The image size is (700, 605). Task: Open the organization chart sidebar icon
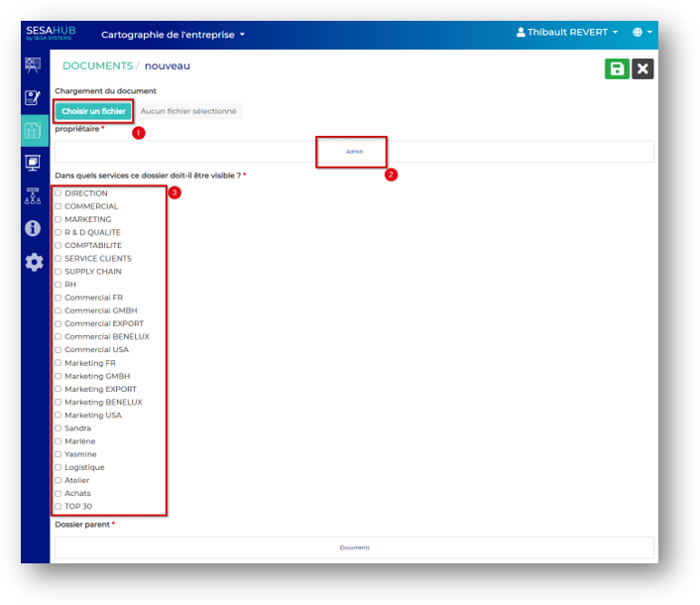click(x=34, y=195)
